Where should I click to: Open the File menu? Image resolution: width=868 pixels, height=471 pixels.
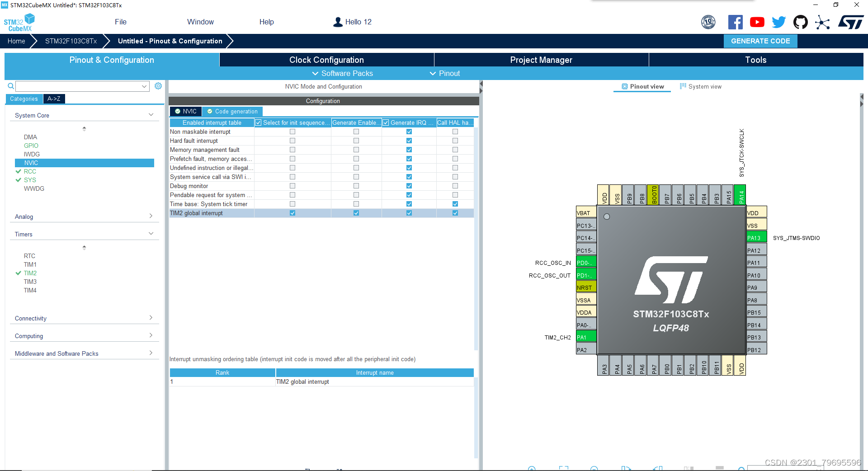121,22
